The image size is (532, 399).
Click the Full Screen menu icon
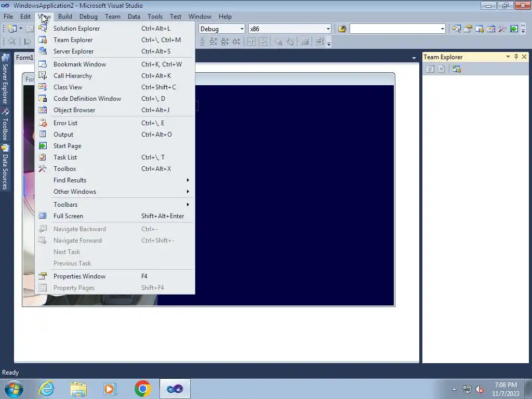(43, 216)
